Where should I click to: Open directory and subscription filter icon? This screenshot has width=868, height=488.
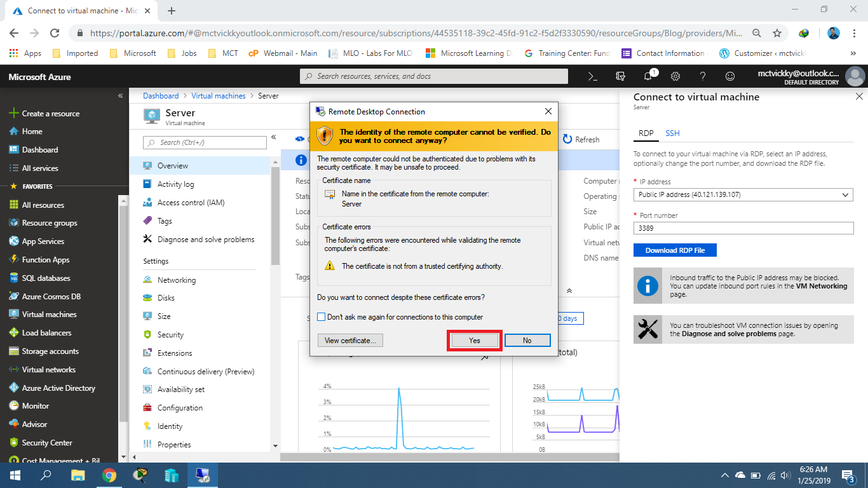[621, 76]
